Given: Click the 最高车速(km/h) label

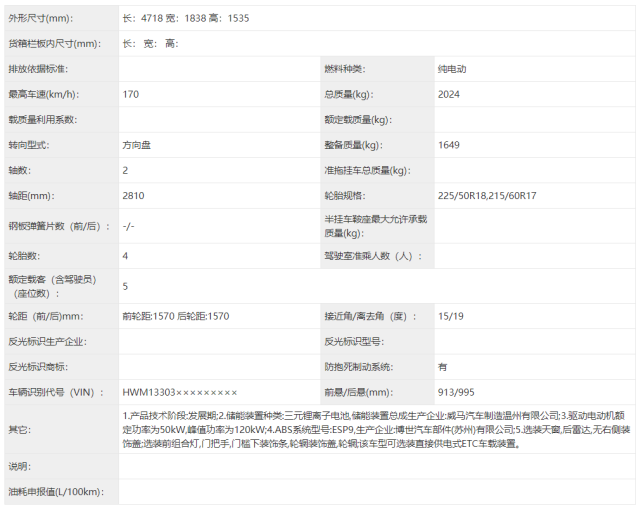Looking at the screenshot, I should pos(44,94).
